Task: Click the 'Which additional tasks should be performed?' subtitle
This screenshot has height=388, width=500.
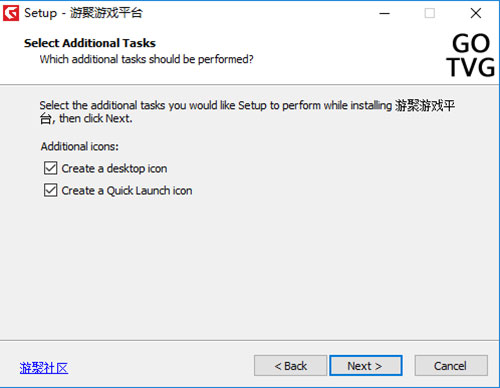Action: coord(146,59)
